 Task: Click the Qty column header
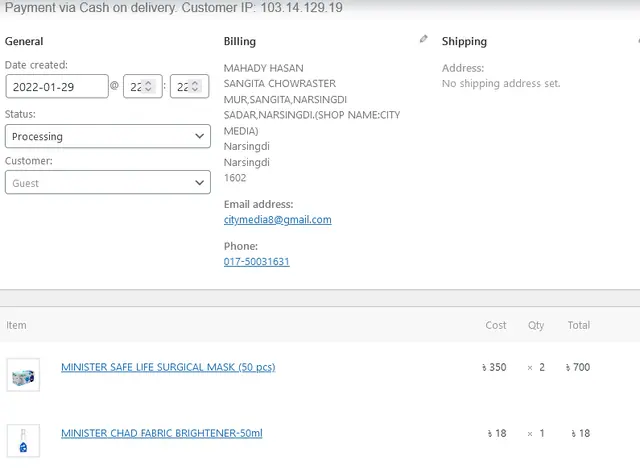point(536,326)
